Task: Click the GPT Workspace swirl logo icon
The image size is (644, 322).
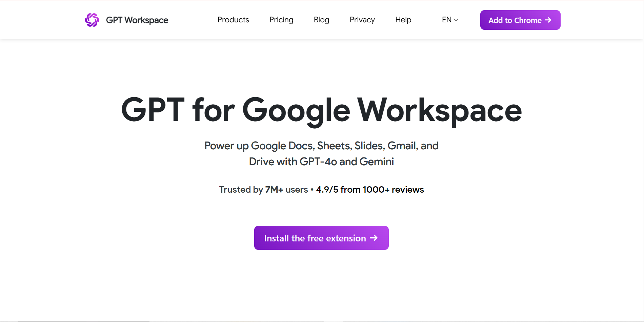Action: [92, 20]
